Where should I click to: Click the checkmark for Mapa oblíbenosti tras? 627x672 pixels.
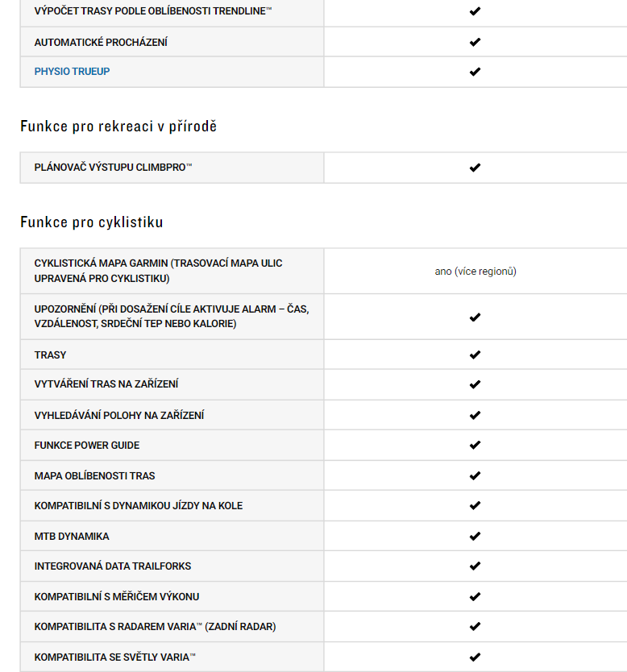[475, 475]
